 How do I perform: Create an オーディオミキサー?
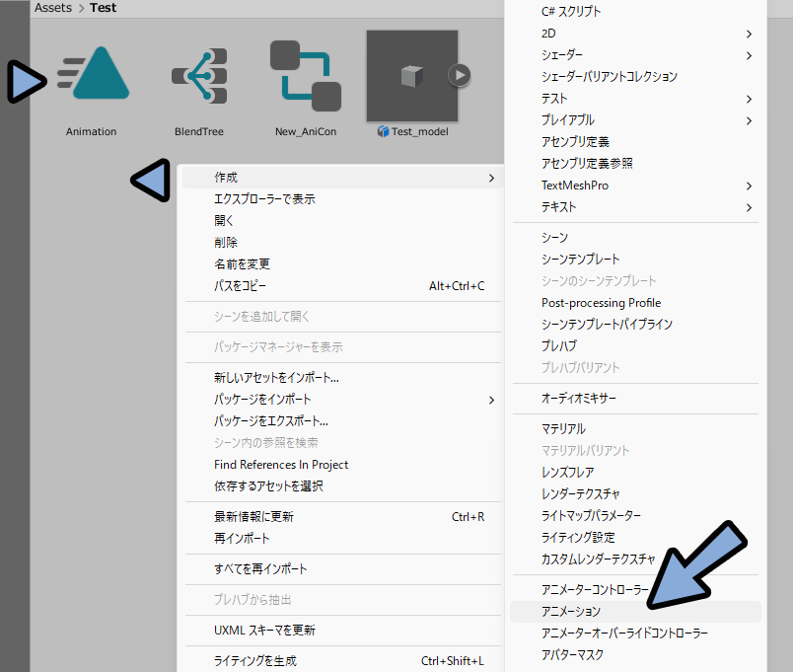pos(636,399)
